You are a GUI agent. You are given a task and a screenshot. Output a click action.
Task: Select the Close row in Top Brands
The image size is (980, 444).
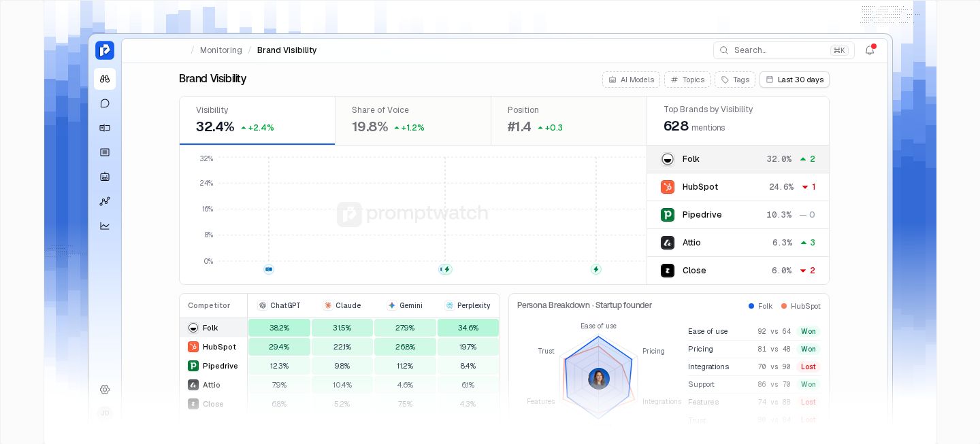[x=738, y=271]
